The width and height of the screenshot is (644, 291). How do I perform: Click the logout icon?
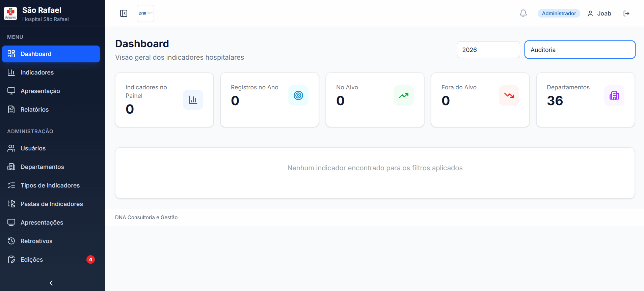coord(626,13)
